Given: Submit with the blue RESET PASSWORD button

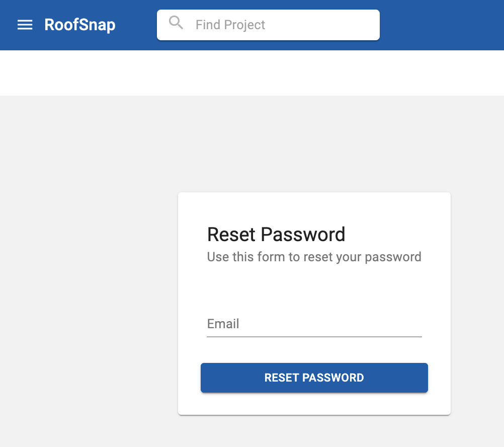Looking at the screenshot, I should pyautogui.click(x=314, y=378).
